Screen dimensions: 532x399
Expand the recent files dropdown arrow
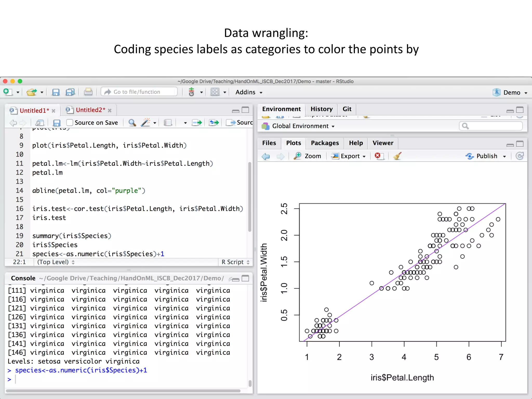pyautogui.click(x=42, y=92)
